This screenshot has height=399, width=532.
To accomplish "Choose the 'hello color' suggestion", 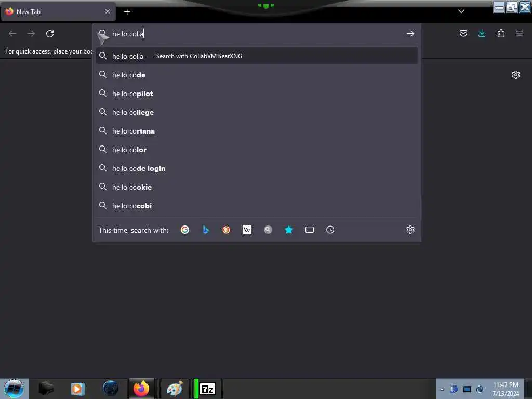I will [257, 150].
